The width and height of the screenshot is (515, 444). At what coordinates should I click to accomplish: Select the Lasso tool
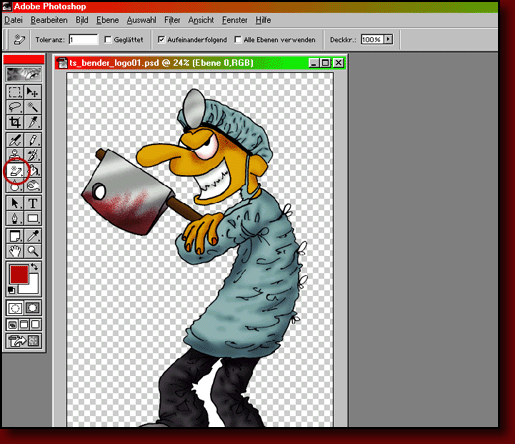click(x=15, y=107)
